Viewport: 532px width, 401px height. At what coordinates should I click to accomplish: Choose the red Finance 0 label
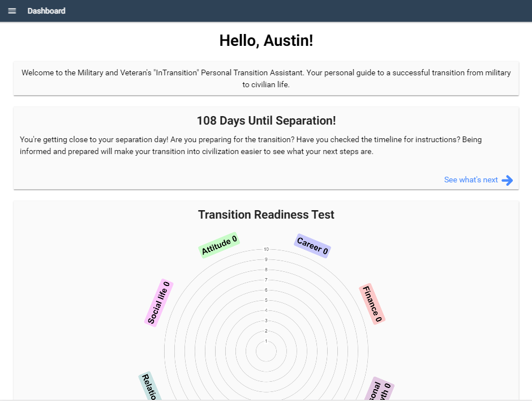click(372, 304)
